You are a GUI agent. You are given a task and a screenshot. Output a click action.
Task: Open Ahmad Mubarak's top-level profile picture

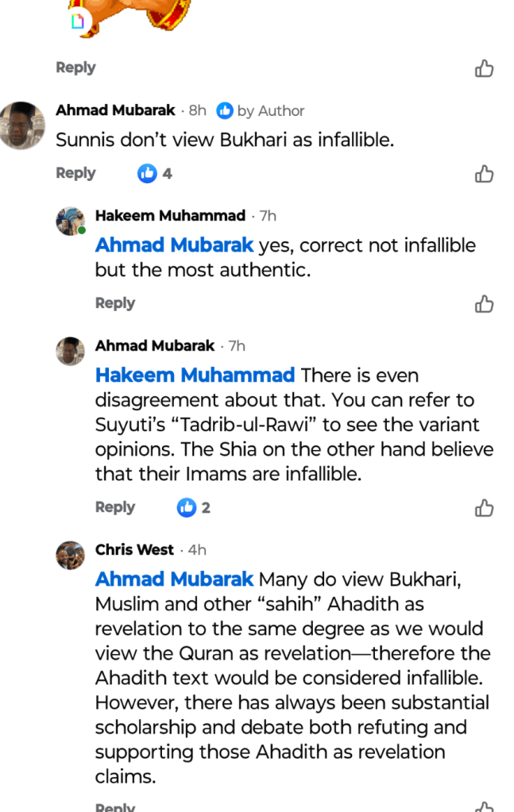(x=22, y=124)
